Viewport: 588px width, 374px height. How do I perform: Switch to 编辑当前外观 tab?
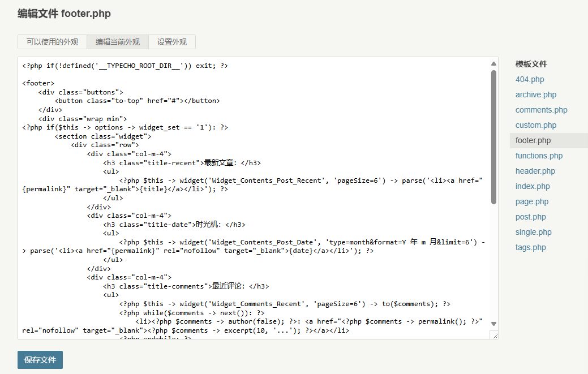click(x=118, y=42)
